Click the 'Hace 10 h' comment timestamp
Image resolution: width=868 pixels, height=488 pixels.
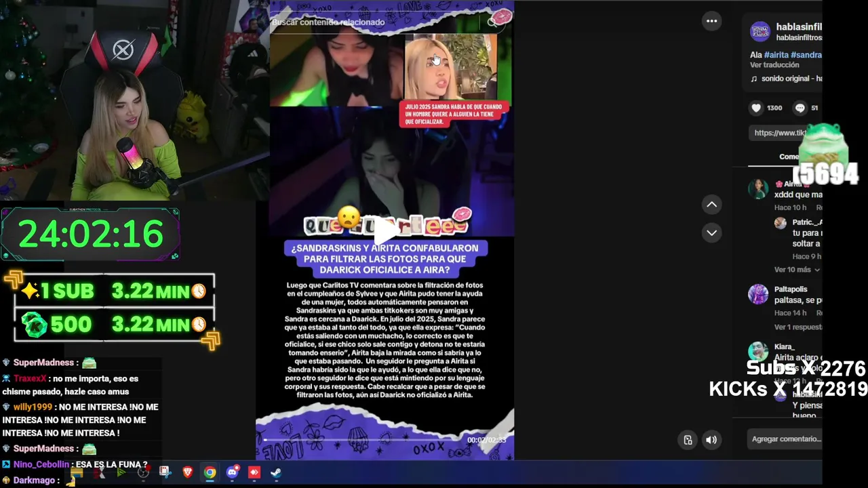(791, 207)
